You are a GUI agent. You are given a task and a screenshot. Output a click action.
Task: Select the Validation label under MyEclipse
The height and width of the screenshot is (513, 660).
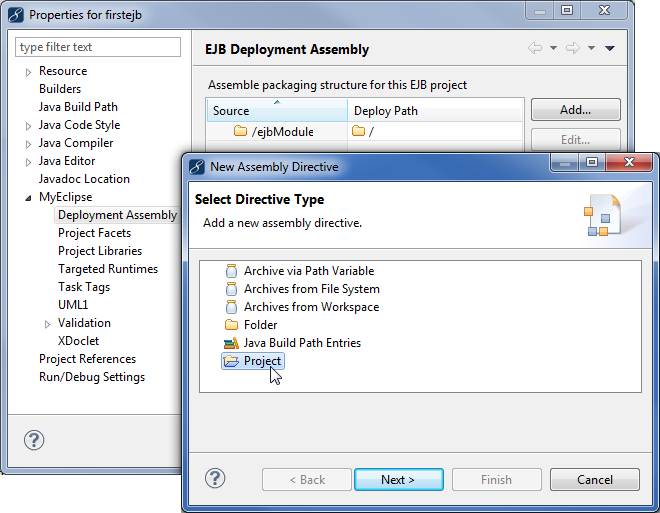coord(84,323)
